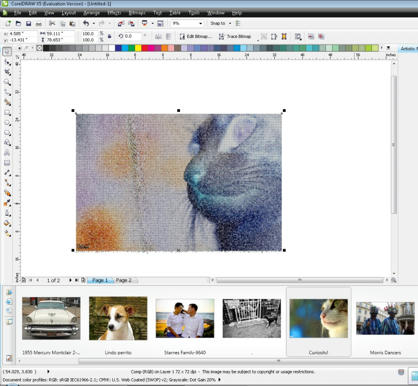Select the Ellipse tool in the toolbox
The image size is (418, 386).
tap(7, 122)
